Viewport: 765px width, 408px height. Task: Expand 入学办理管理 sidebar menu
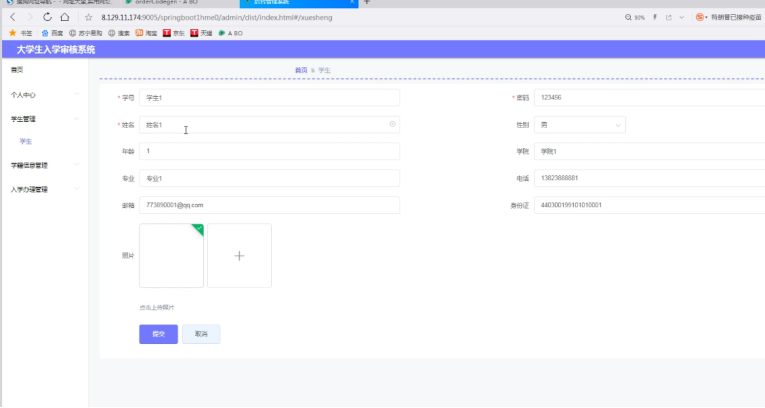click(45, 189)
